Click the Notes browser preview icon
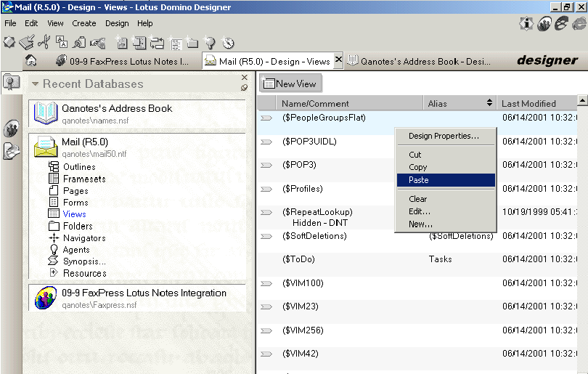Viewport: 588px width, 374px height. [561, 24]
